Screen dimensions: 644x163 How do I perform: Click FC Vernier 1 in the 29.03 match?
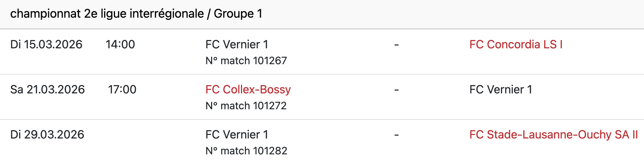237,135
